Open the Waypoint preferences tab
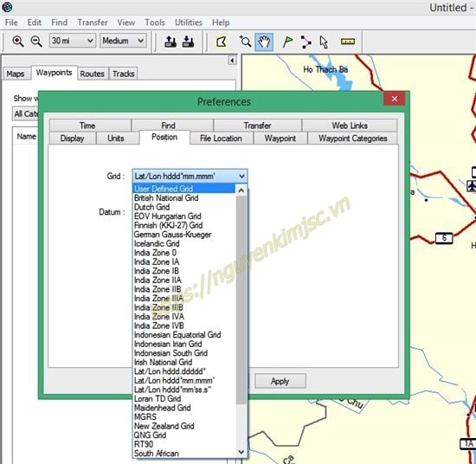This screenshot has height=464, width=476. coord(280,139)
